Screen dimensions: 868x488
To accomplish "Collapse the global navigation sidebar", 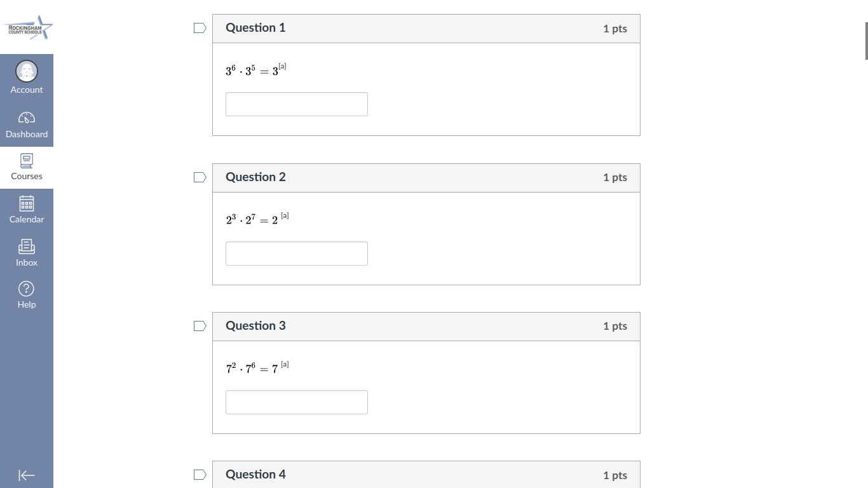I will pyautogui.click(x=27, y=475).
